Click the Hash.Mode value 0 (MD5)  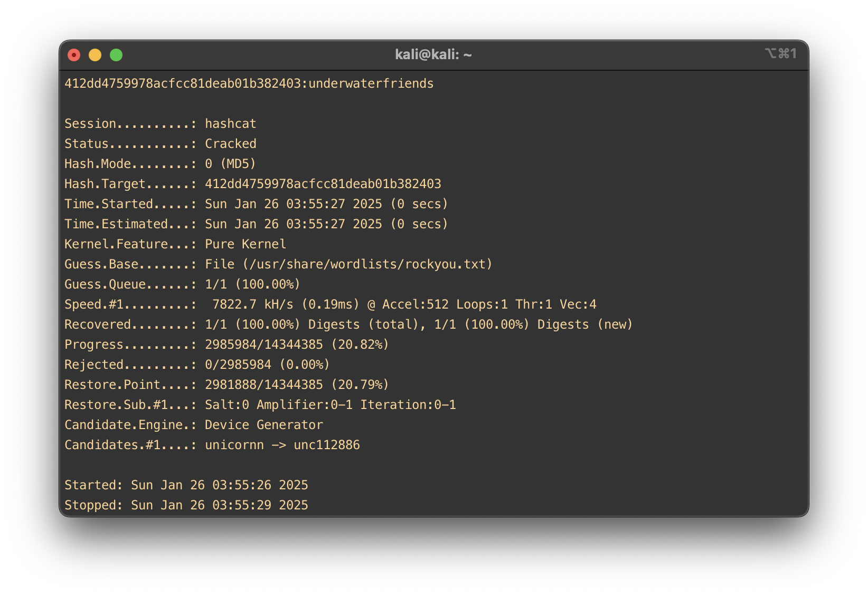230,164
